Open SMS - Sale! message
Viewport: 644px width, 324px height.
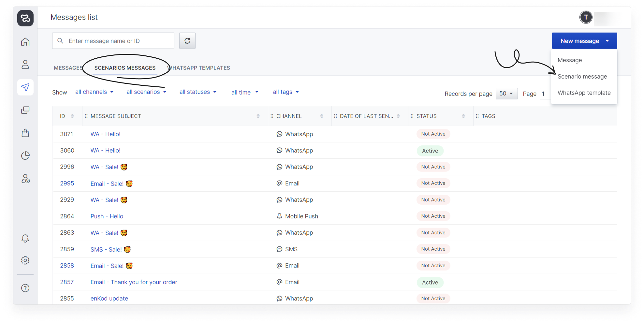[x=110, y=249]
